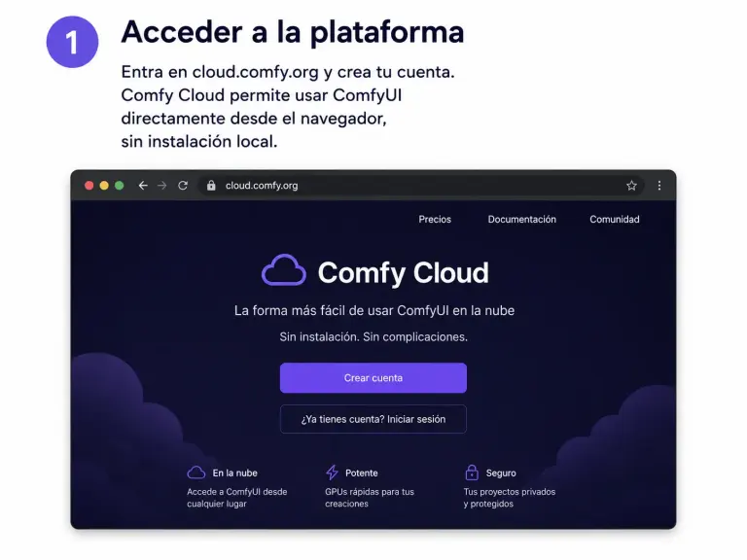Click the Acceder a la plataforma heading
The height and width of the screenshot is (560, 747).
click(293, 32)
